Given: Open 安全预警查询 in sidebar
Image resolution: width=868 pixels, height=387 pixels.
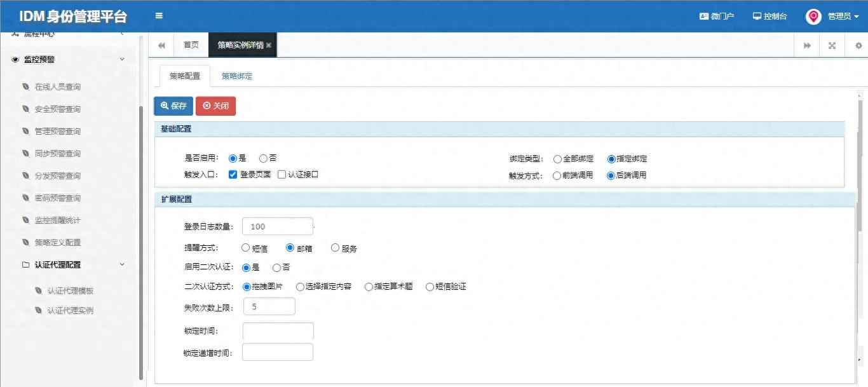Looking at the screenshot, I should pos(58,109).
